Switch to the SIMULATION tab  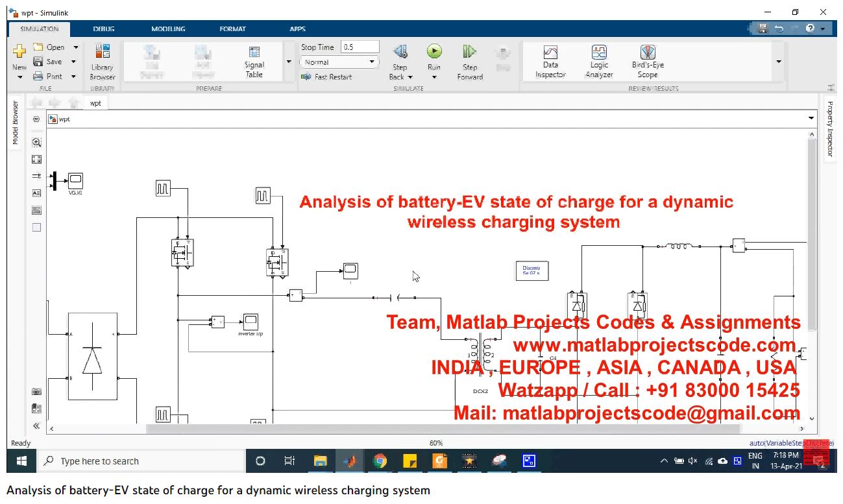[40, 29]
